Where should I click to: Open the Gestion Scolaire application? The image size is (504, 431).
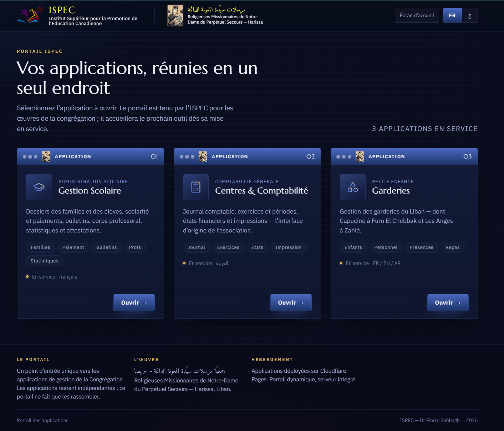pos(134,302)
